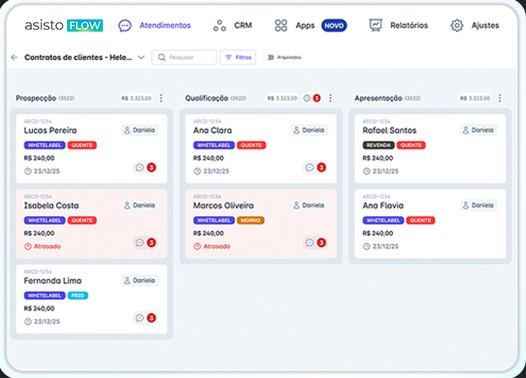This screenshot has height=378, width=526.
Task: Click the Atrasado status on Marcos Oliveira
Action: pyautogui.click(x=212, y=247)
